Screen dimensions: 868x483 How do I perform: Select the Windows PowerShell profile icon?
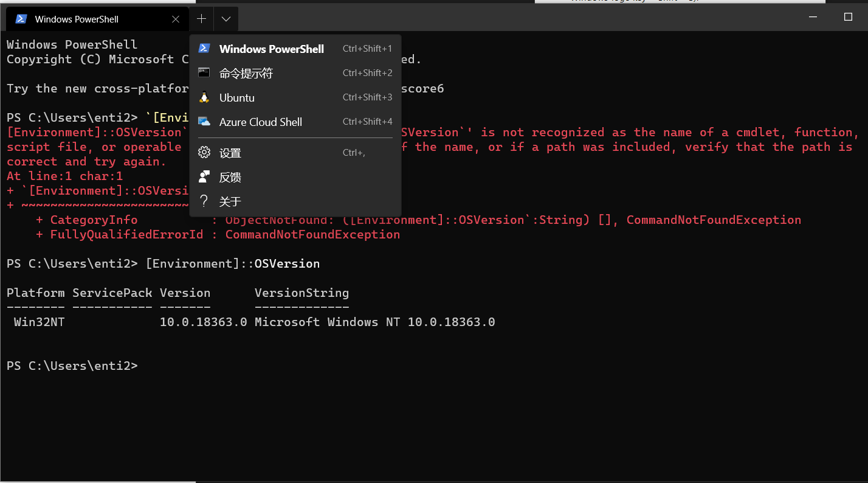pyautogui.click(x=204, y=49)
